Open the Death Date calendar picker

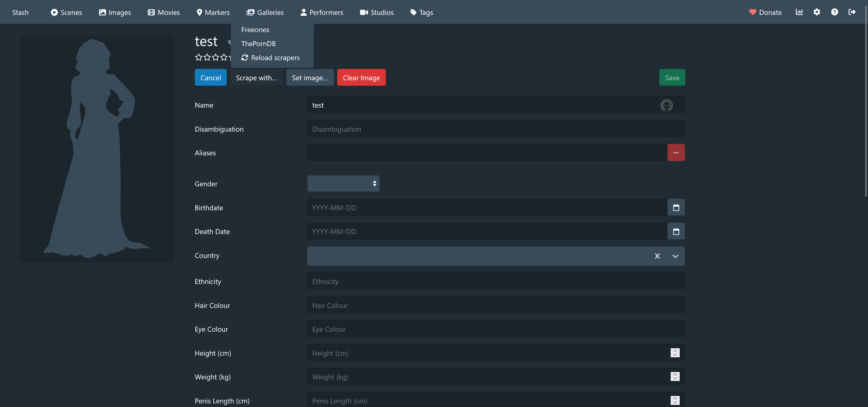click(x=676, y=231)
